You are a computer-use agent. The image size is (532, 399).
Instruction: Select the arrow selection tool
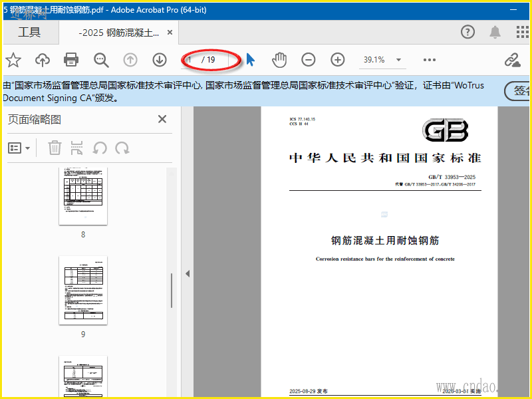click(251, 60)
